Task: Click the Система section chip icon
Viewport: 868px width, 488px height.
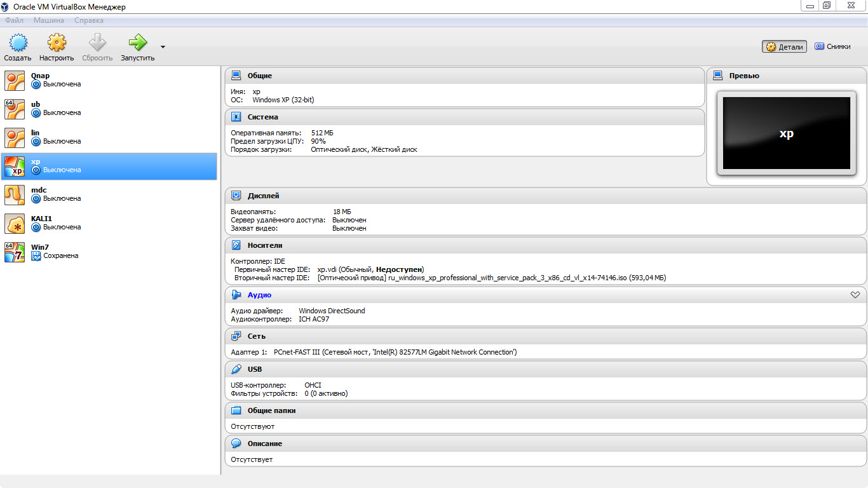Action: pyautogui.click(x=236, y=117)
